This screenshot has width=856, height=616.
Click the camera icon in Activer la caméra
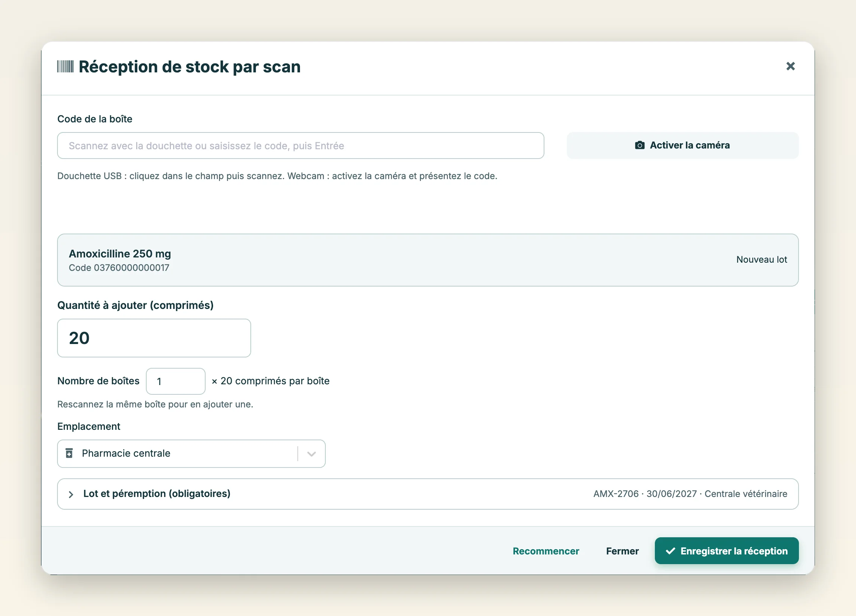tap(640, 145)
